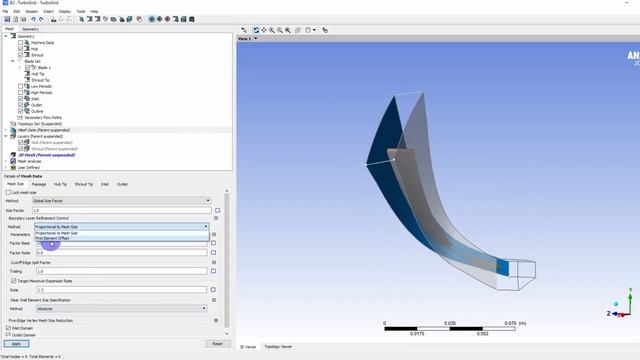The height and width of the screenshot is (360, 640).
Task: Click the highlighting pointer icon in the viewer toolbar
Action: point(325,30)
